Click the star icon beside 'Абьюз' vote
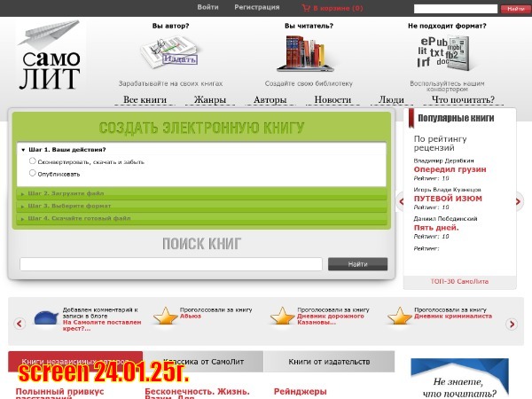This screenshot has width=532, height=399. coord(164,316)
